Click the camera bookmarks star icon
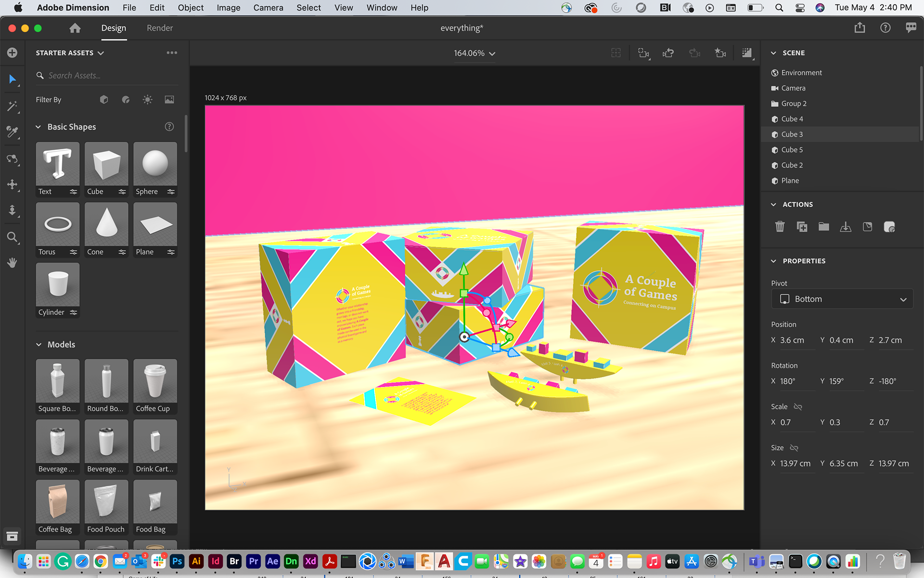This screenshot has height=578, width=924. pos(720,53)
